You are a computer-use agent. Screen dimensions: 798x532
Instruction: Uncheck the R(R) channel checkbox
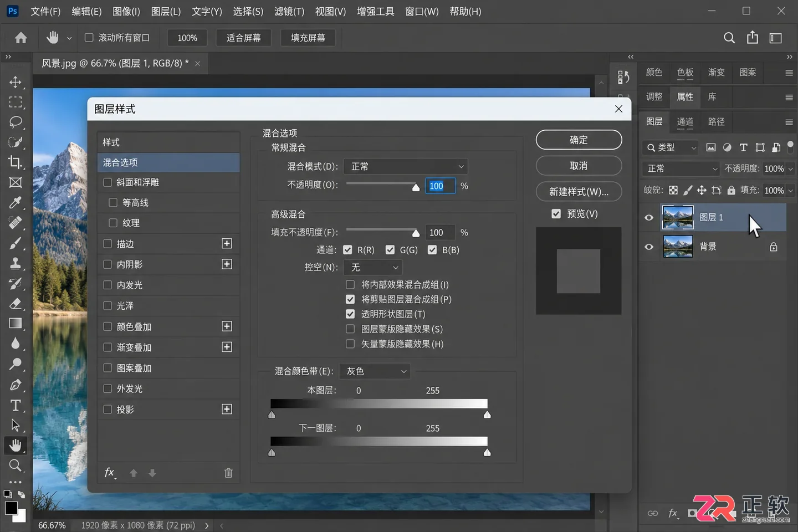(x=348, y=250)
